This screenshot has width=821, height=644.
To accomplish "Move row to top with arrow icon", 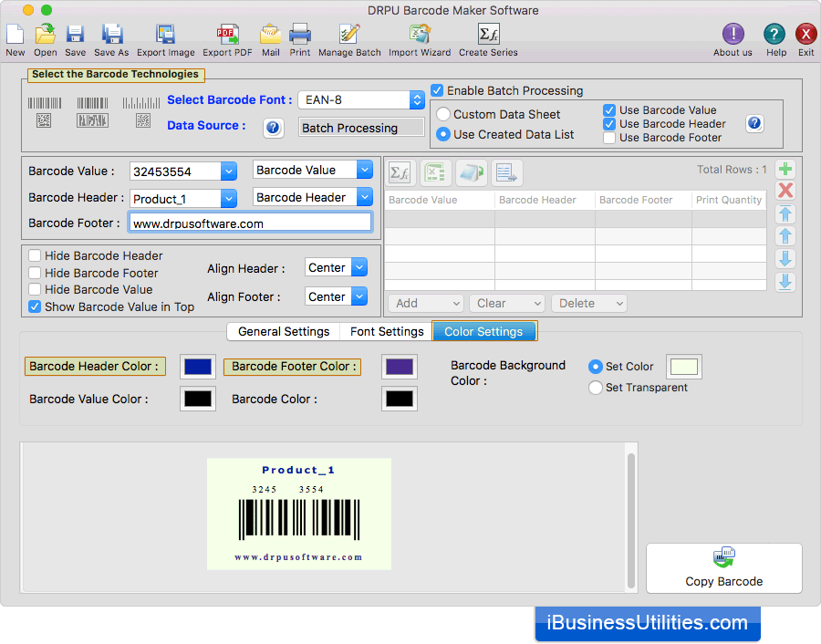I will click(785, 213).
